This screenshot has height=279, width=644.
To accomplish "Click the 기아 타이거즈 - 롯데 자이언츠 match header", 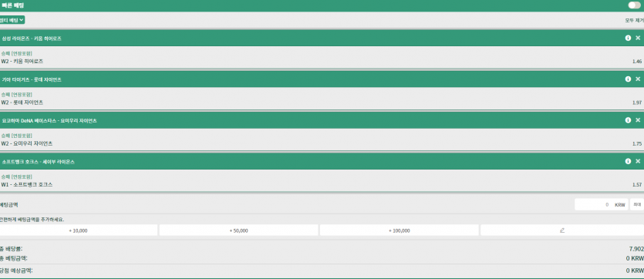I will (x=322, y=79).
